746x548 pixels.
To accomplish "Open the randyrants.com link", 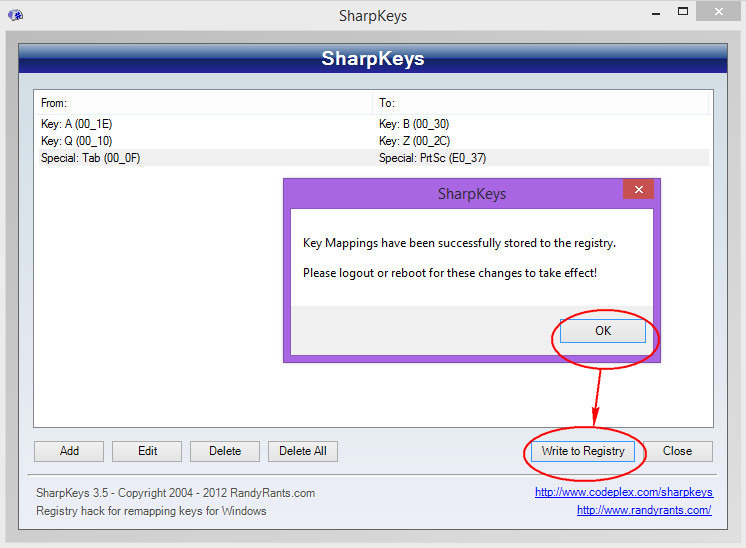I will click(644, 510).
